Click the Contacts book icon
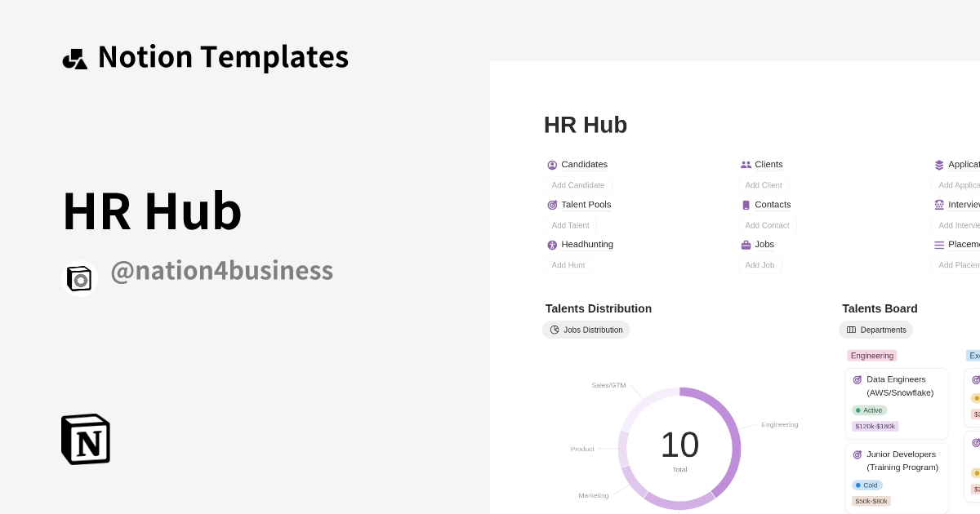 [x=746, y=205]
